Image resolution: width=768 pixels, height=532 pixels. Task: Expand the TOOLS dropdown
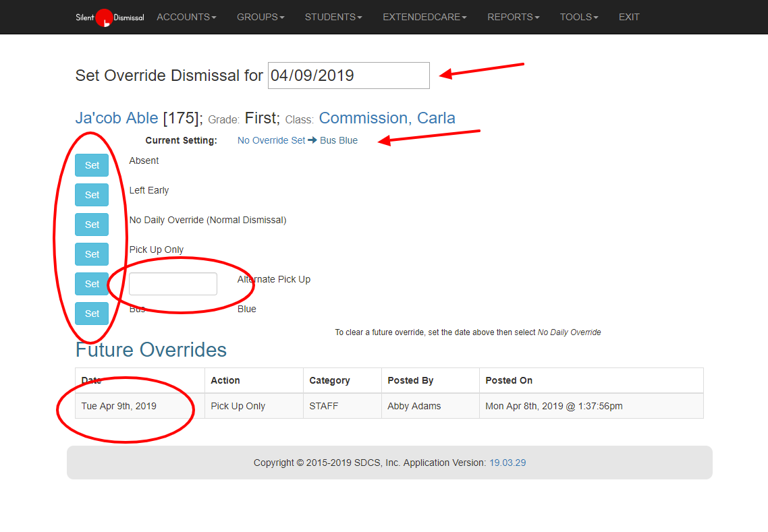[579, 17]
